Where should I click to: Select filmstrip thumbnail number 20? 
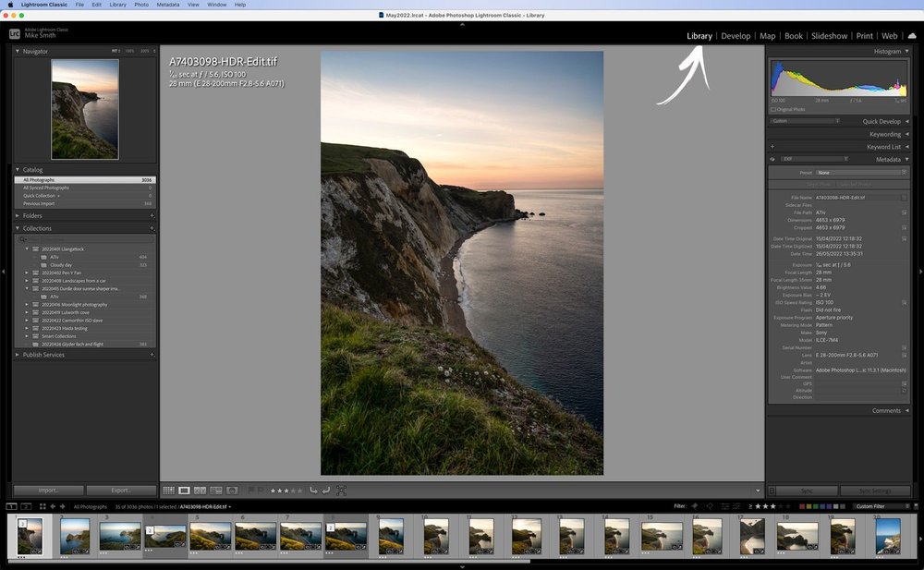click(x=887, y=535)
